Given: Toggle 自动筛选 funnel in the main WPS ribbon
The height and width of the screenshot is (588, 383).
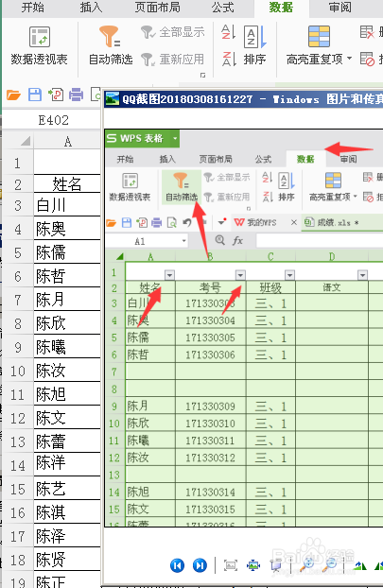Looking at the screenshot, I should 110,36.
